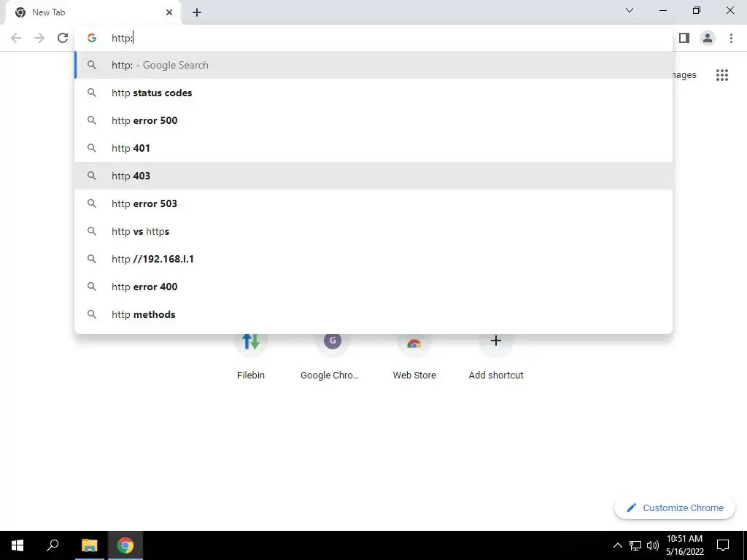Toggle the side panel icon
The image size is (747, 560).
point(684,38)
